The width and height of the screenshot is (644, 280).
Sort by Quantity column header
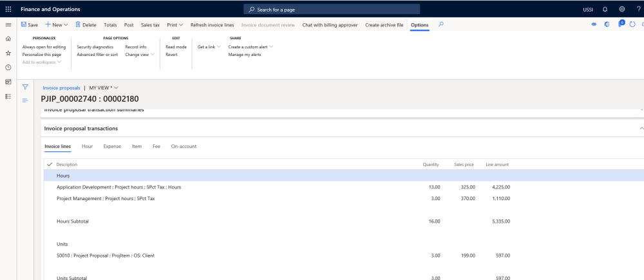click(x=431, y=164)
